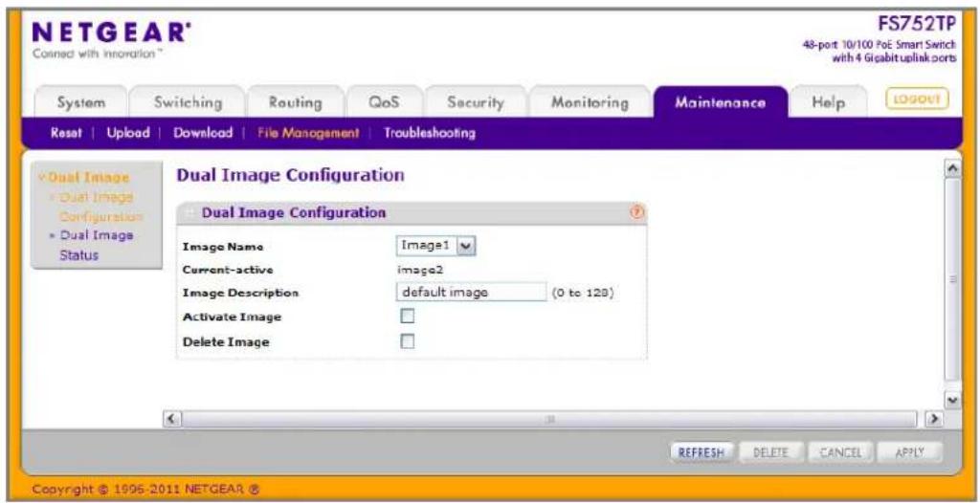Click the CANCEL button
This screenshot has width=980, height=503.
click(x=840, y=451)
